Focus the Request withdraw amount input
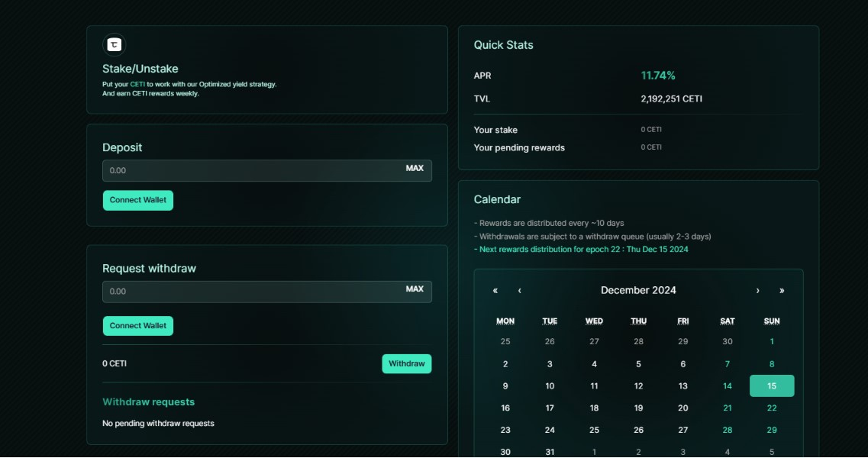The image size is (868, 458). [x=252, y=292]
